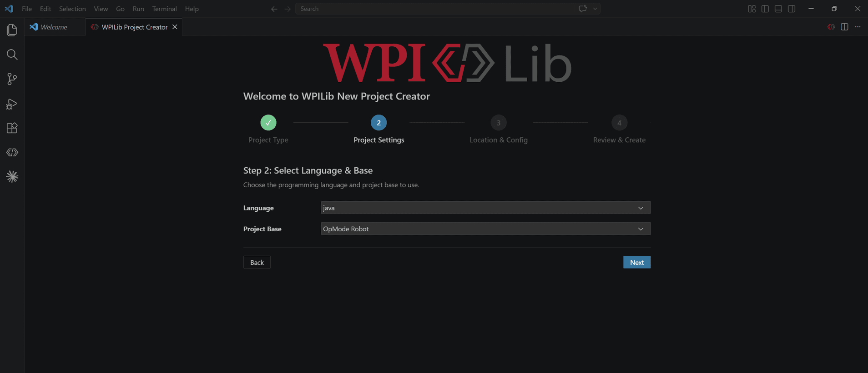Switch to the Welcome tab

point(55,27)
